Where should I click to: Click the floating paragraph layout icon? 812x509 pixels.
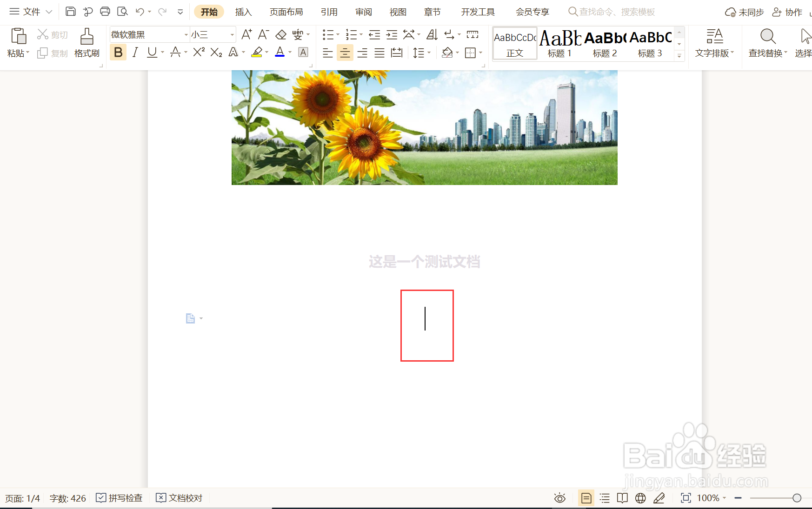click(190, 318)
